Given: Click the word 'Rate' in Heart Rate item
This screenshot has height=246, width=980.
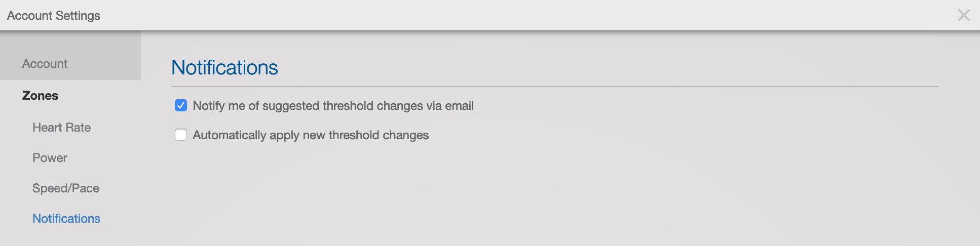Looking at the screenshot, I should [78, 128].
